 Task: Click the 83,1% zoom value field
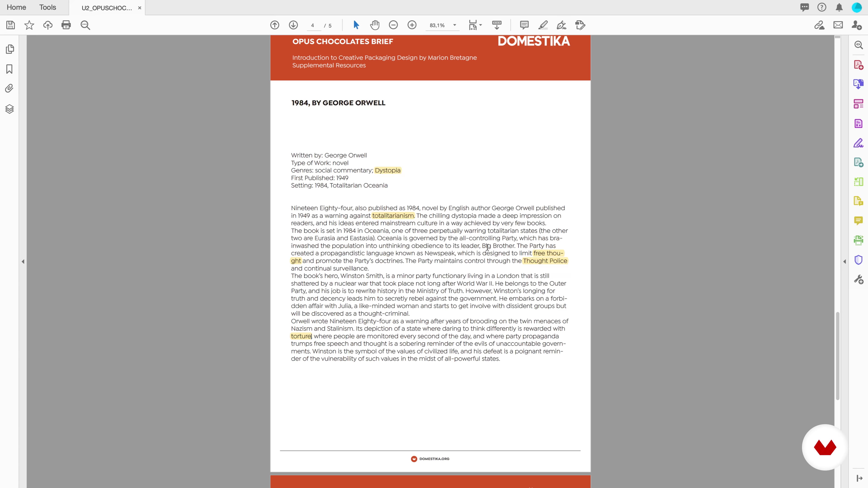[437, 26]
